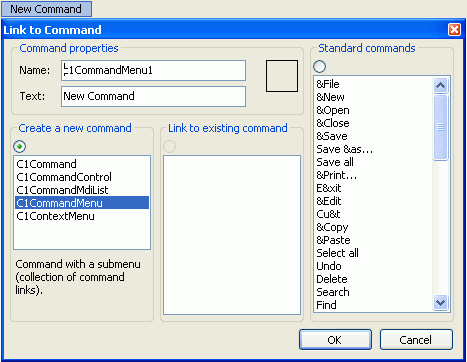
Task: Choose Search standard command
Action: (373, 292)
